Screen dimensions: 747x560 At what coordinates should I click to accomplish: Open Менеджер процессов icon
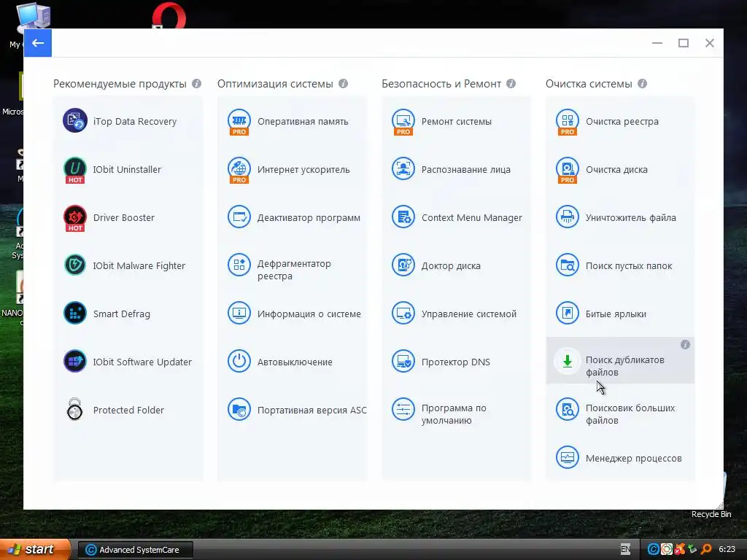(567, 458)
